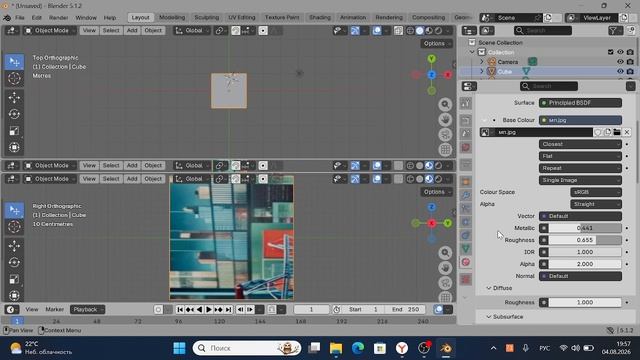
Task: Disable the Cube in renders with the camera icon
Action: 630,71
